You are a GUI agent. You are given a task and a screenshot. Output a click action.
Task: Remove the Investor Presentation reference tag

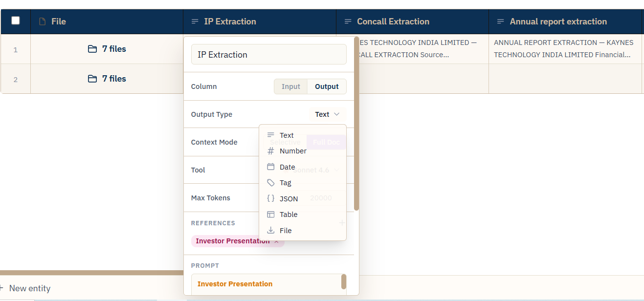click(276, 241)
